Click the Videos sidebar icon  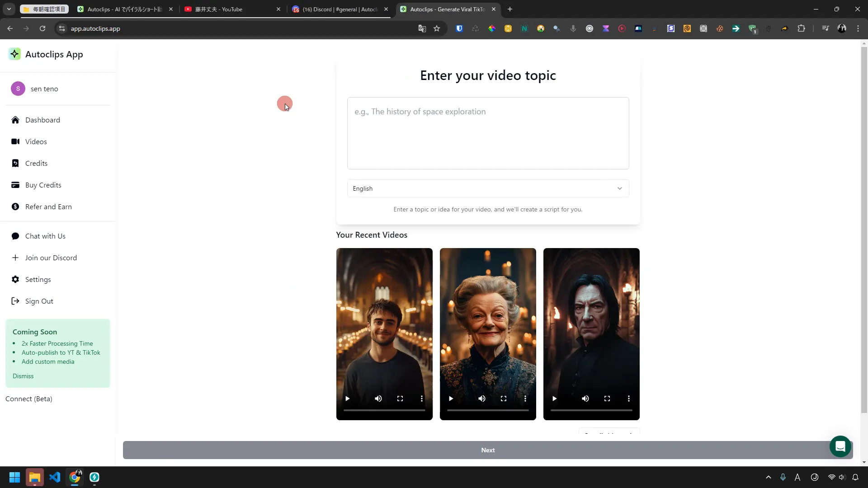(15, 141)
